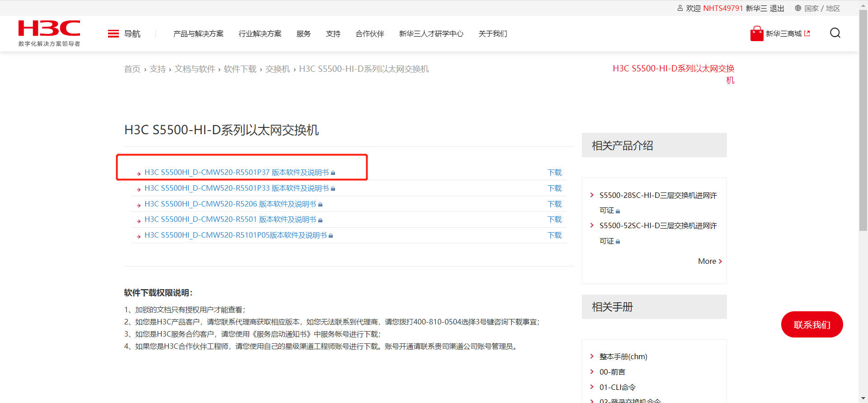Click 下载 for the R5501P33 version
Viewport: 868px width, 403px height.
tap(555, 188)
